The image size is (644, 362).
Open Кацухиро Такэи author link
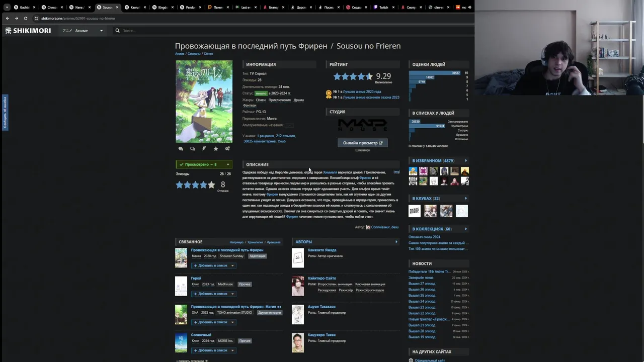pos(321,335)
